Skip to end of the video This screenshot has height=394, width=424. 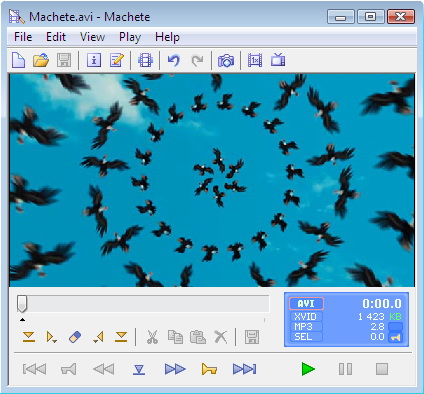[x=244, y=369]
